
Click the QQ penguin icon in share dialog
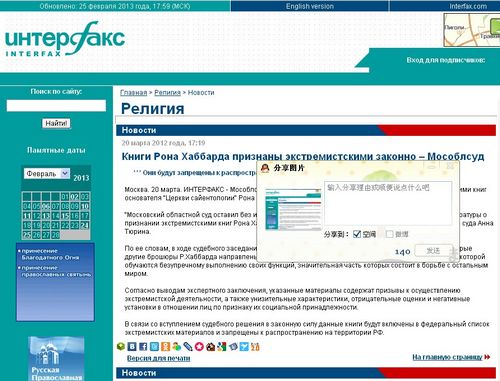coord(265,168)
